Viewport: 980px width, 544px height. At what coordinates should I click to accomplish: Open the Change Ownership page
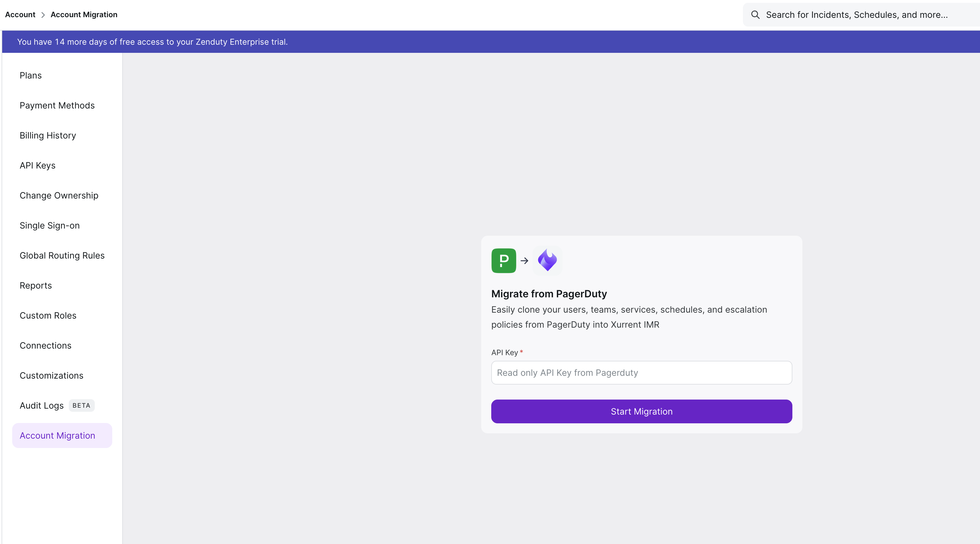coord(59,195)
